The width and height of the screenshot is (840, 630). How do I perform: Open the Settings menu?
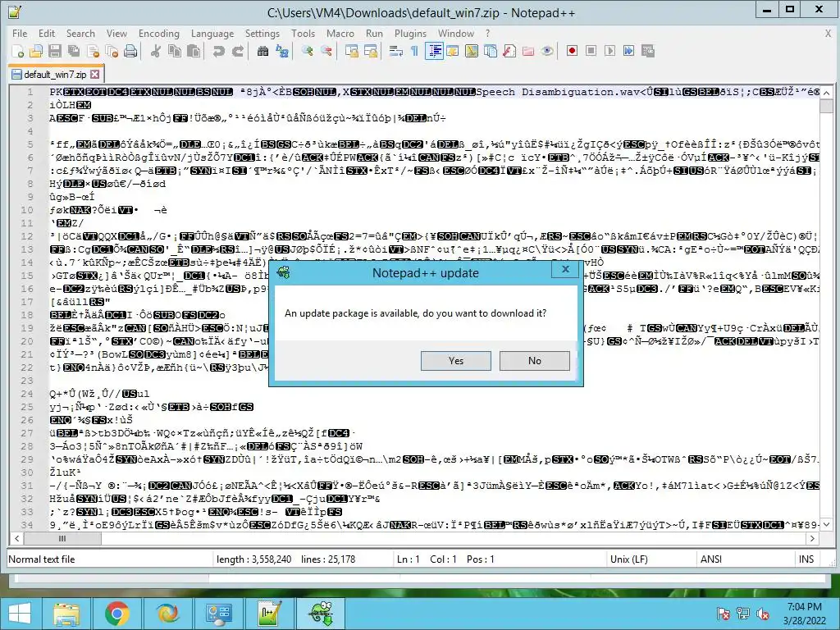click(262, 33)
